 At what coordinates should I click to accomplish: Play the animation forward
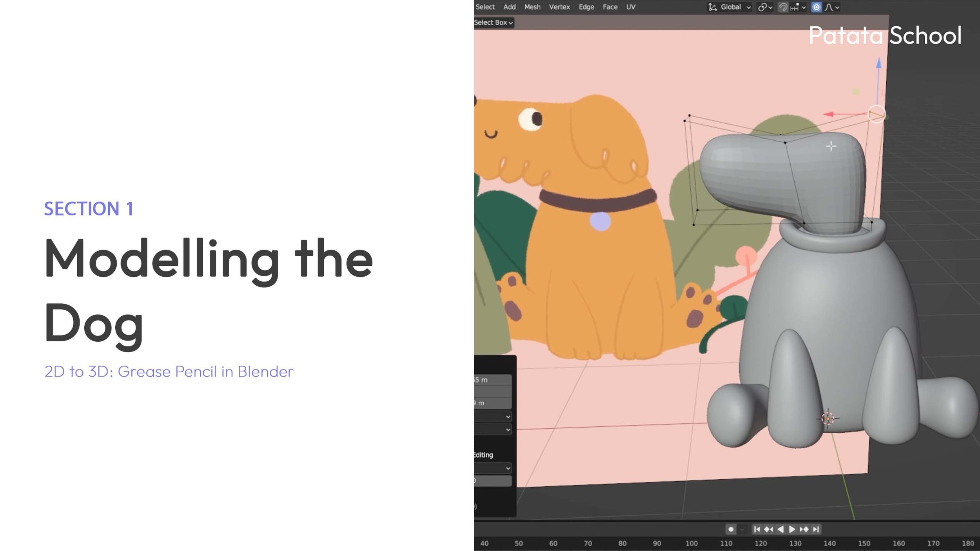point(792,529)
